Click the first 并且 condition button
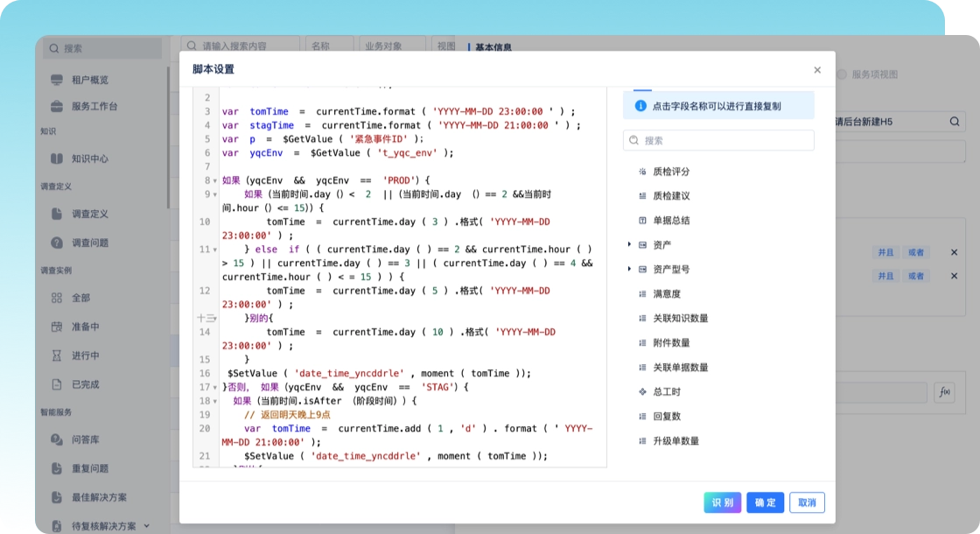 pos(885,252)
